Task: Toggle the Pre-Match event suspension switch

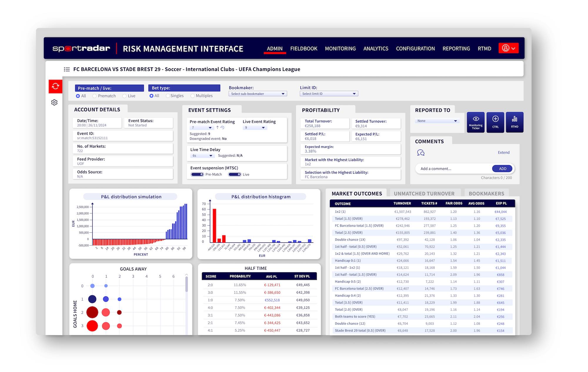Action: click(197, 175)
